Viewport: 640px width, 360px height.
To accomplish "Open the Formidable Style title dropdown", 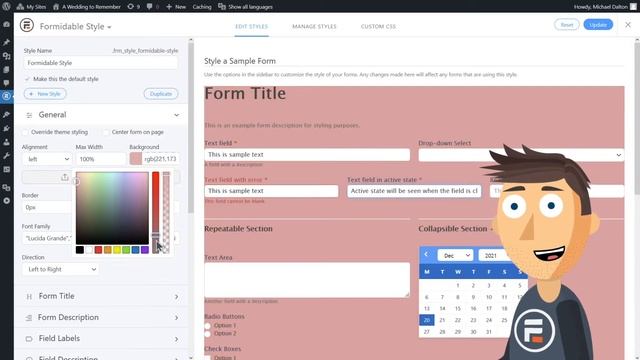I will (76, 26).
